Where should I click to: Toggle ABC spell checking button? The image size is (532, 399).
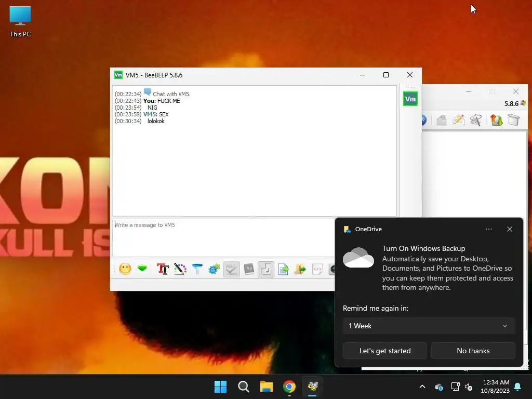click(x=231, y=269)
